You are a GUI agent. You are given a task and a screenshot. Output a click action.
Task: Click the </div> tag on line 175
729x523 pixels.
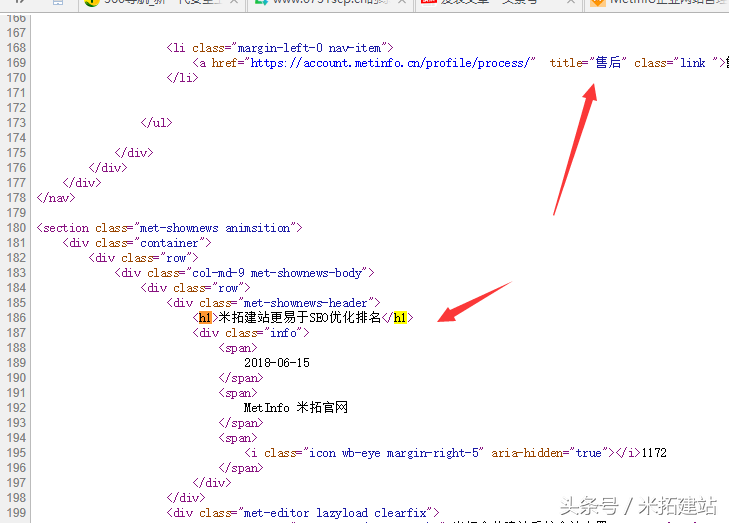134,152
